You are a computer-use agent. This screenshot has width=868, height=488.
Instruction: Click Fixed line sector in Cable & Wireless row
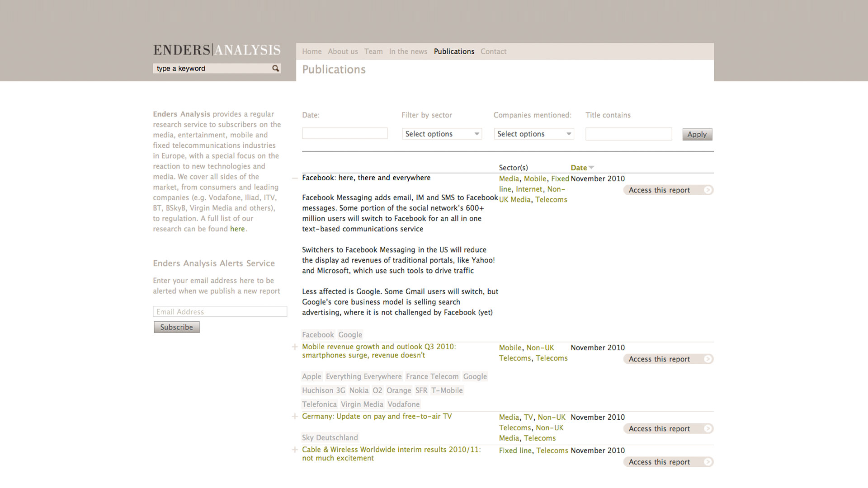click(515, 451)
